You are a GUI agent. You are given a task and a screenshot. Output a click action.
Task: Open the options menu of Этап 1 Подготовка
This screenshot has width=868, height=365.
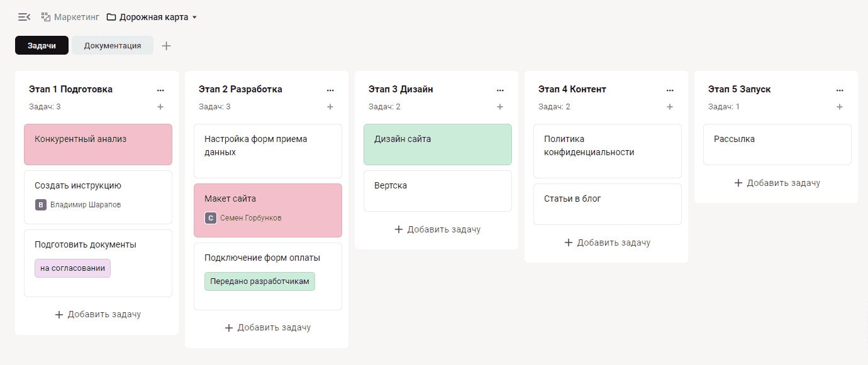[x=160, y=89]
